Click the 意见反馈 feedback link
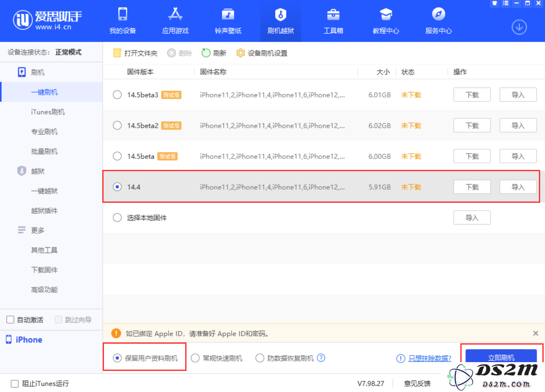545x392 pixels. coord(417,384)
